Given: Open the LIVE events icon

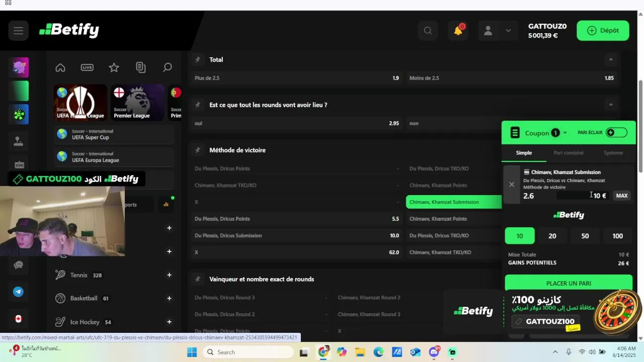Looking at the screenshot, I should tap(87, 67).
